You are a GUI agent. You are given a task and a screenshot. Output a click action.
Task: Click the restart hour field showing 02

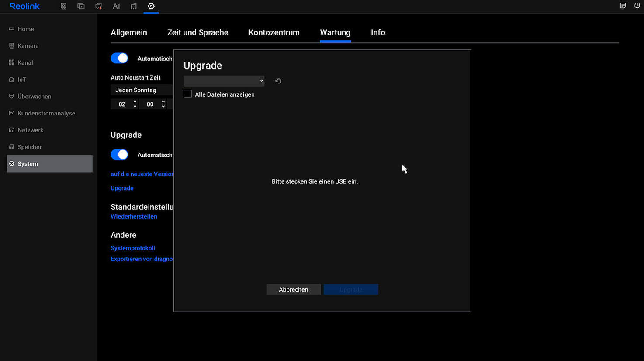122,104
